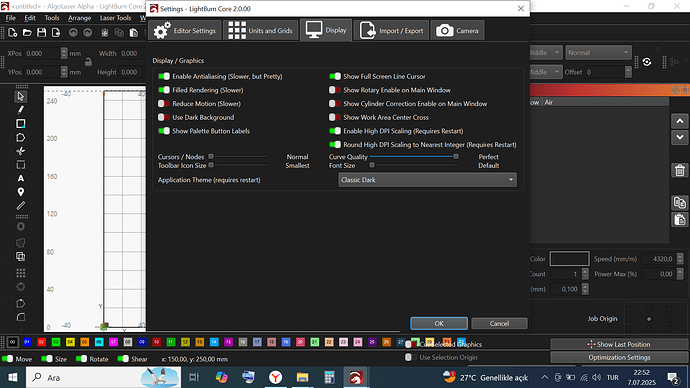690x388 pixels.
Task: Enable Use Dark Background switch
Action: tap(164, 117)
